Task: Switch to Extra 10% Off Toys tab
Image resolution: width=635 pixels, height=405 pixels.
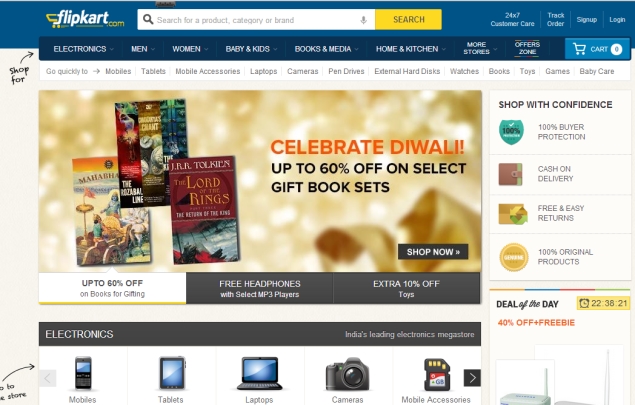Action: (407, 289)
